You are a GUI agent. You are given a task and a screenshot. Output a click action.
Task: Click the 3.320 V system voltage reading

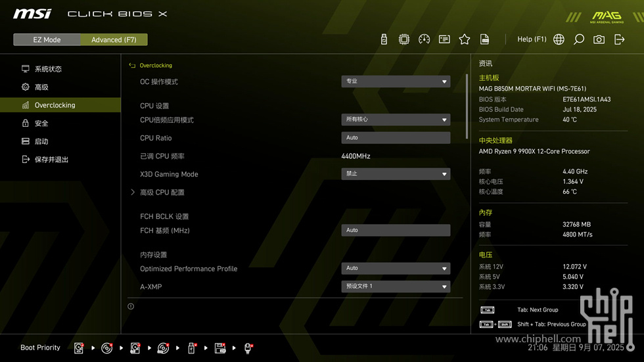pyautogui.click(x=573, y=287)
